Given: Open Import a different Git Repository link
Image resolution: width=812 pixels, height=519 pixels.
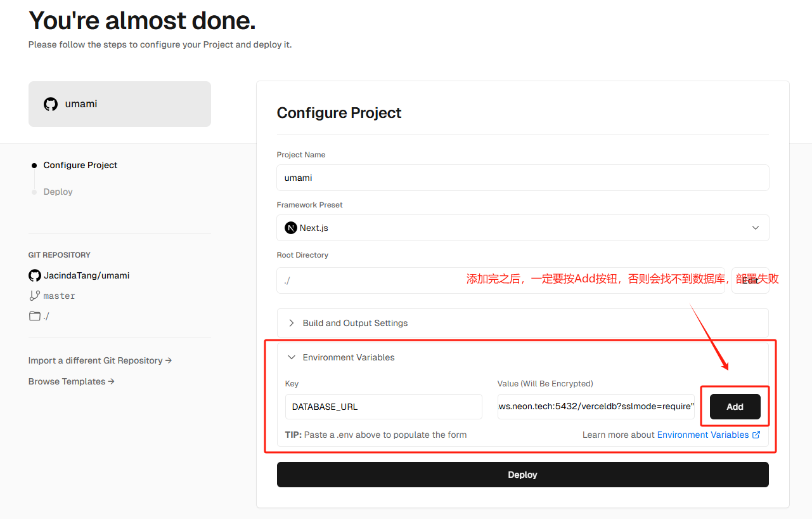Looking at the screenshot, I should tap(100, 360).
